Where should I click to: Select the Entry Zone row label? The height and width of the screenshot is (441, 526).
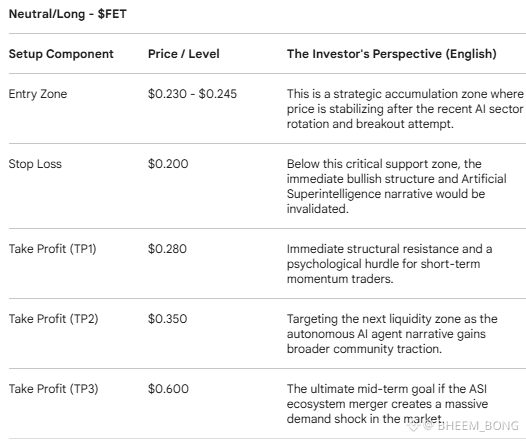[38, 94]
